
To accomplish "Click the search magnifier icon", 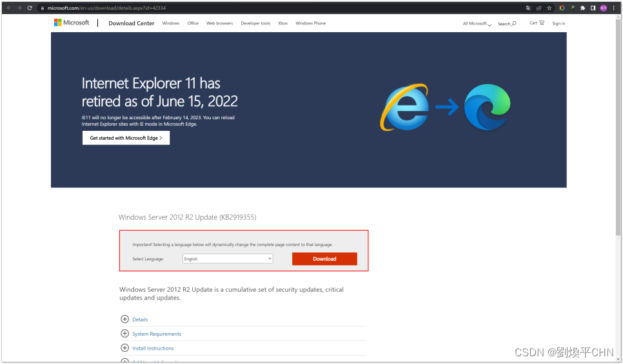I will [514, 23].
